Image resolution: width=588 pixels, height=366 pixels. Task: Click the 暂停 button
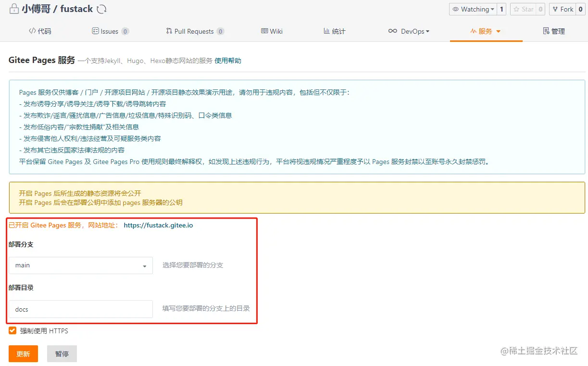tap(62, 353)
